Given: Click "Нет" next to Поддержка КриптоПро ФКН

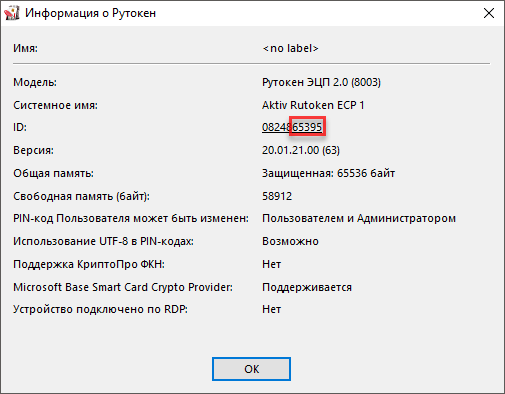Looking at the screenshot, I should tap(272, 264).
